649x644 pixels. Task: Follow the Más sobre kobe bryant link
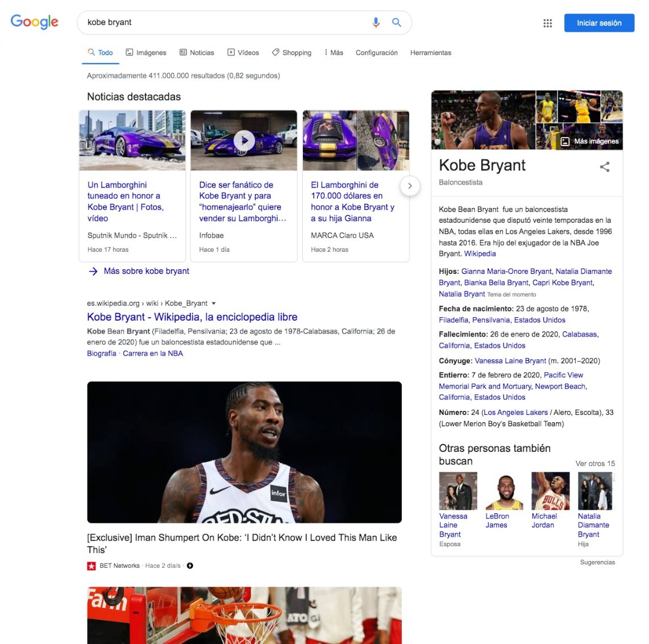pos(145,271)
